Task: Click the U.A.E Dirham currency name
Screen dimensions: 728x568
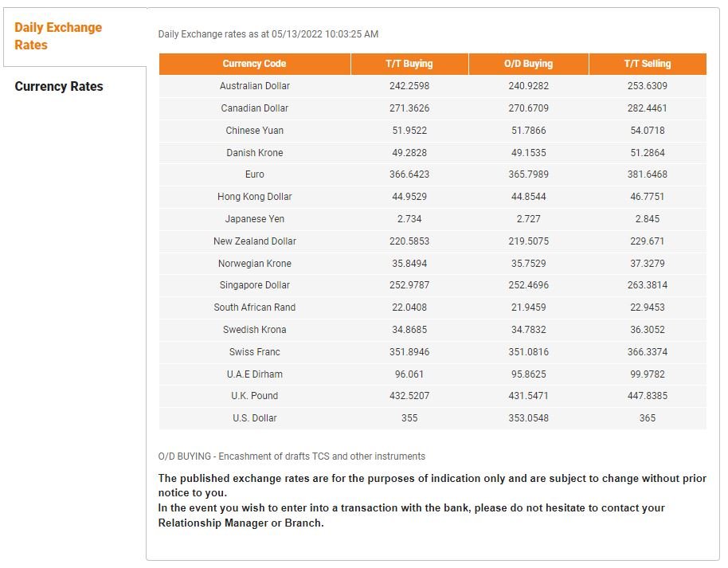Action: [x=255, y=374]
